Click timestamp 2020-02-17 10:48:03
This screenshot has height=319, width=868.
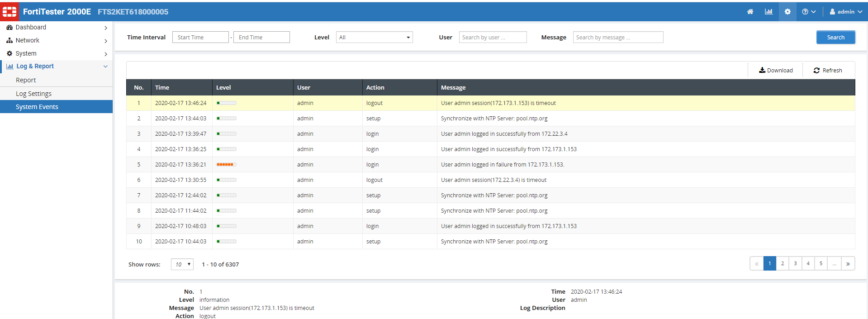click(180, 226)
